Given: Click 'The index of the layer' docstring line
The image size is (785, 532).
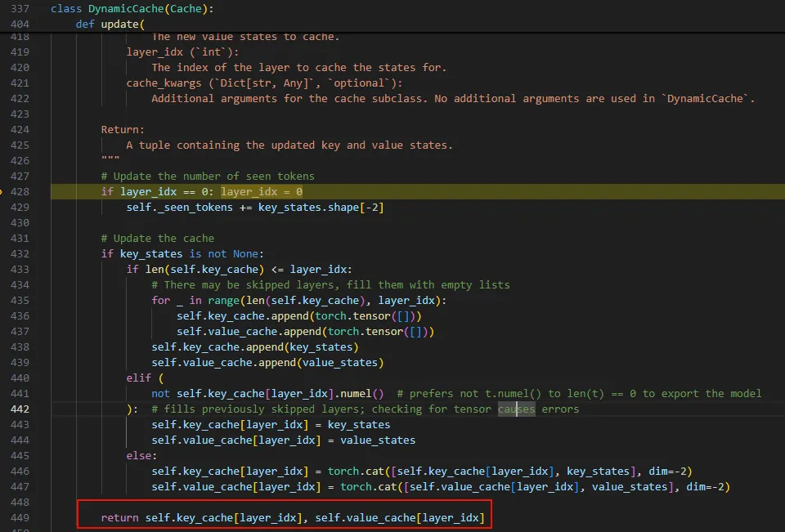Looking at the screenshot, I should [x=299, y=68].
